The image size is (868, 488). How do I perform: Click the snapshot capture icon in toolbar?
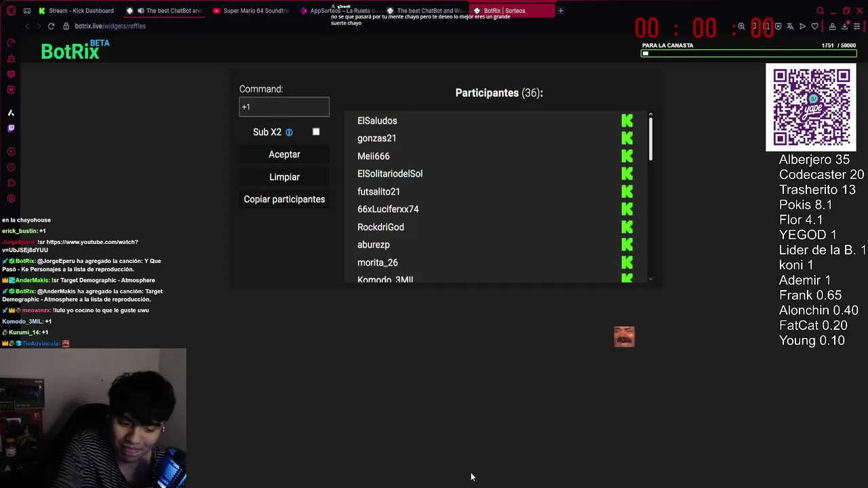pos(766,26)
